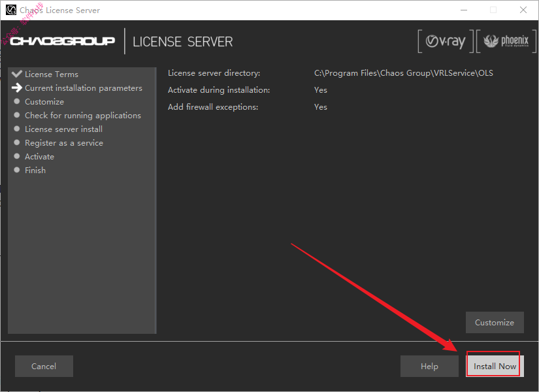
Task: Click the Customize button above Install Now
Action: [x=495, y=323]
